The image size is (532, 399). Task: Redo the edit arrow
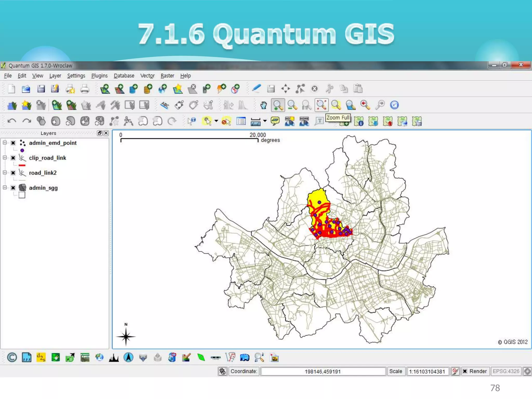point(26,121)
